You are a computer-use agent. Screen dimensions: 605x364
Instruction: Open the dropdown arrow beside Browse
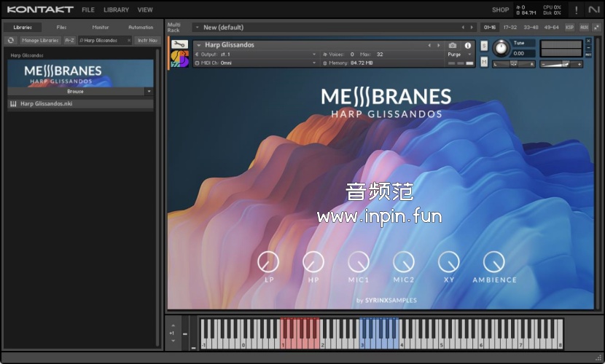pos(149,92)
